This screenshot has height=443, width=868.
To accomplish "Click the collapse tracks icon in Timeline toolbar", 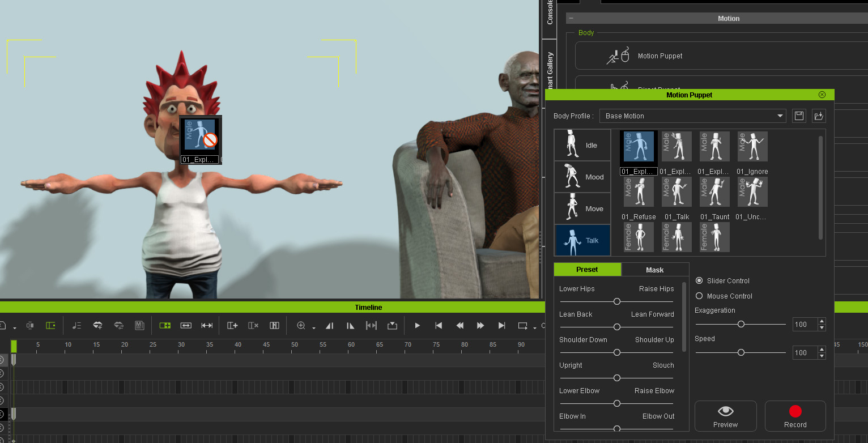I will tap(30, 326).
